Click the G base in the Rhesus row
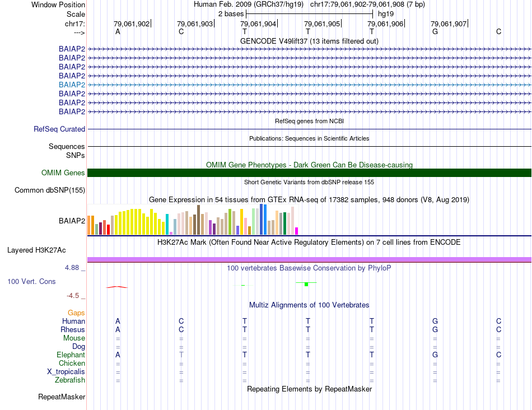Viewport: 532px width, 410px height. pos(435,329)
